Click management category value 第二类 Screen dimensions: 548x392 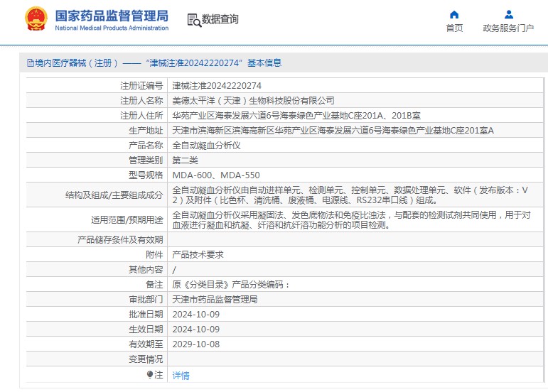click(185, 160)
